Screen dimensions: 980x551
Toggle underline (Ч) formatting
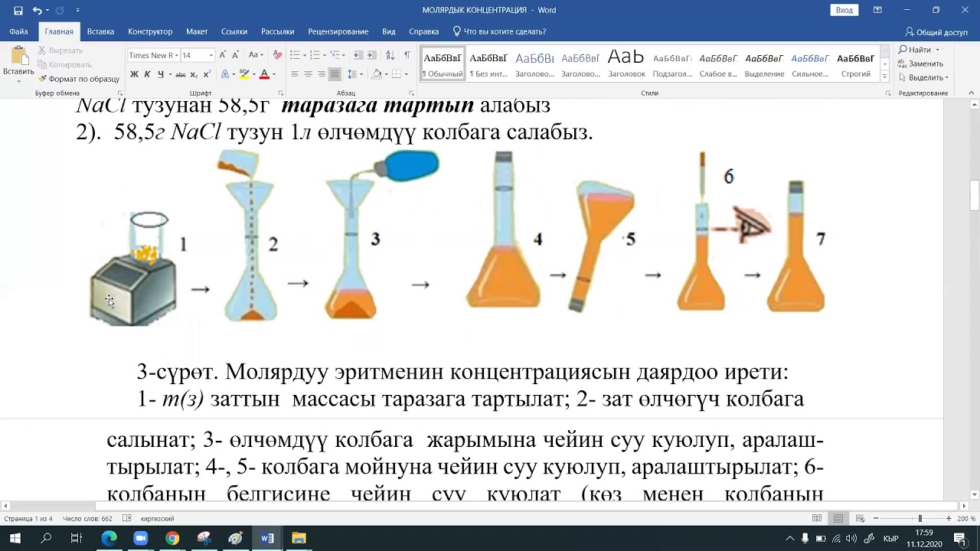(x=160, y=74)
